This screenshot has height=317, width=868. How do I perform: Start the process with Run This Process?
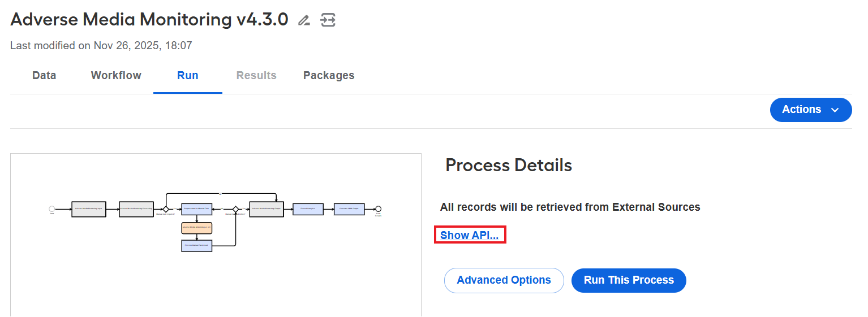coord(629,280)
